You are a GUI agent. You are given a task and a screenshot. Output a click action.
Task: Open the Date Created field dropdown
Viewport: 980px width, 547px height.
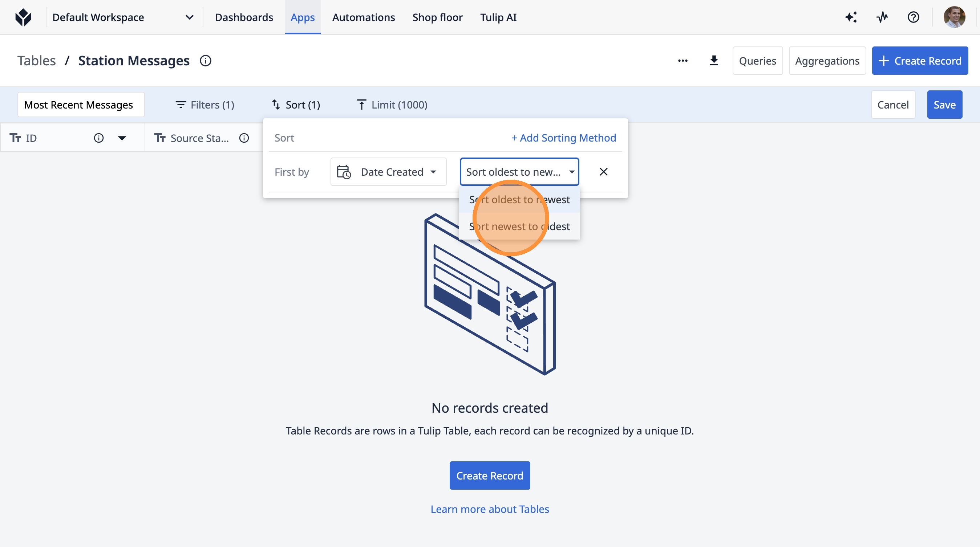pyautogui.click(x=388, y=172)
